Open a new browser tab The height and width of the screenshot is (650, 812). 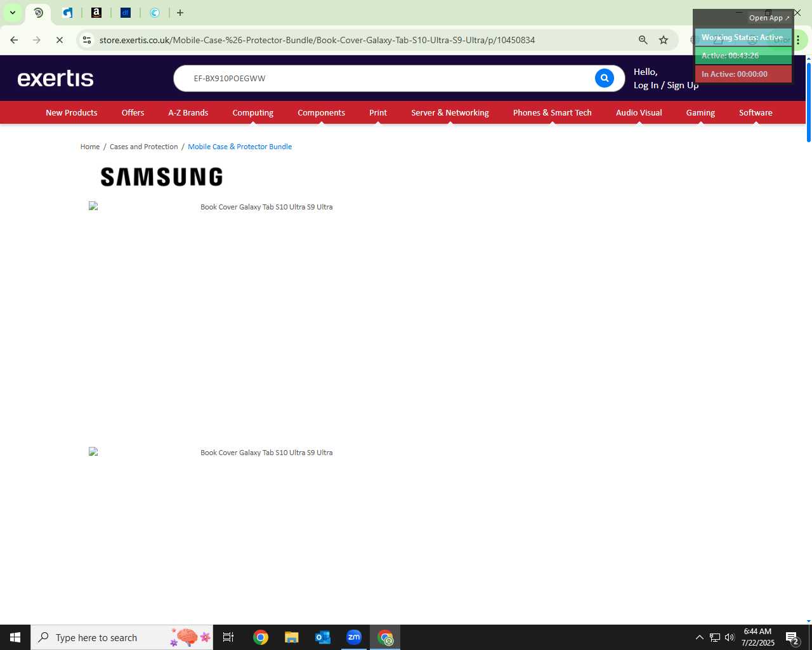(180, 13)
